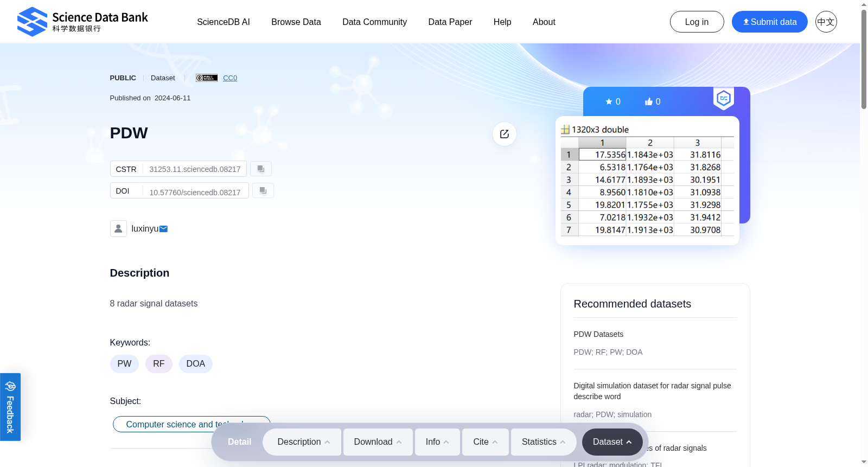Jump to Download section
This screenshot has height=467, width=868.
point(378,442)
